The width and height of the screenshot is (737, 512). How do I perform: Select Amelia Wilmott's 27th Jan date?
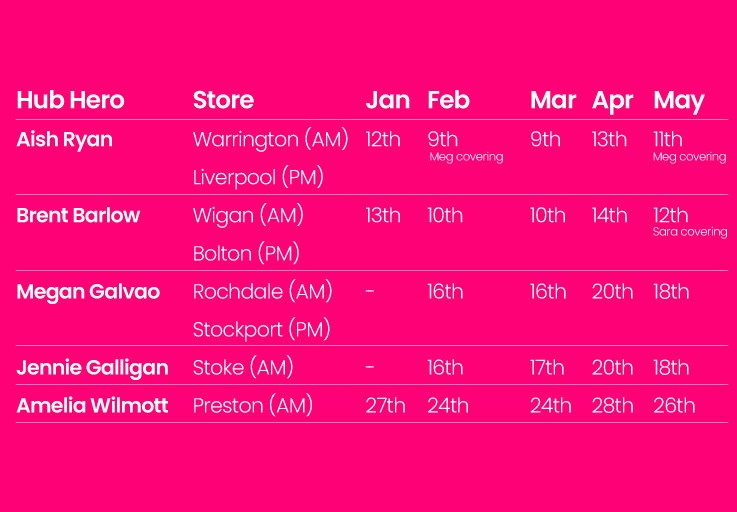(x=385, y=406)
